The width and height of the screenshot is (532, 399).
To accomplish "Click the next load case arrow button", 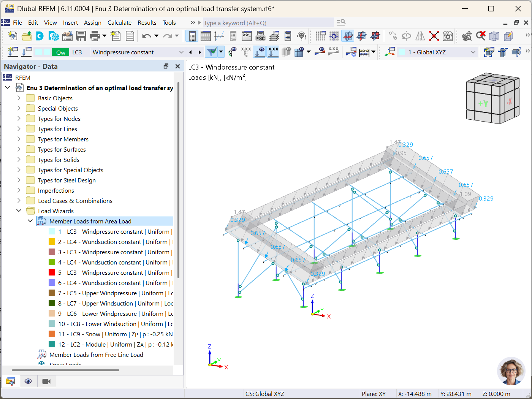I will [x=199, y=52].
